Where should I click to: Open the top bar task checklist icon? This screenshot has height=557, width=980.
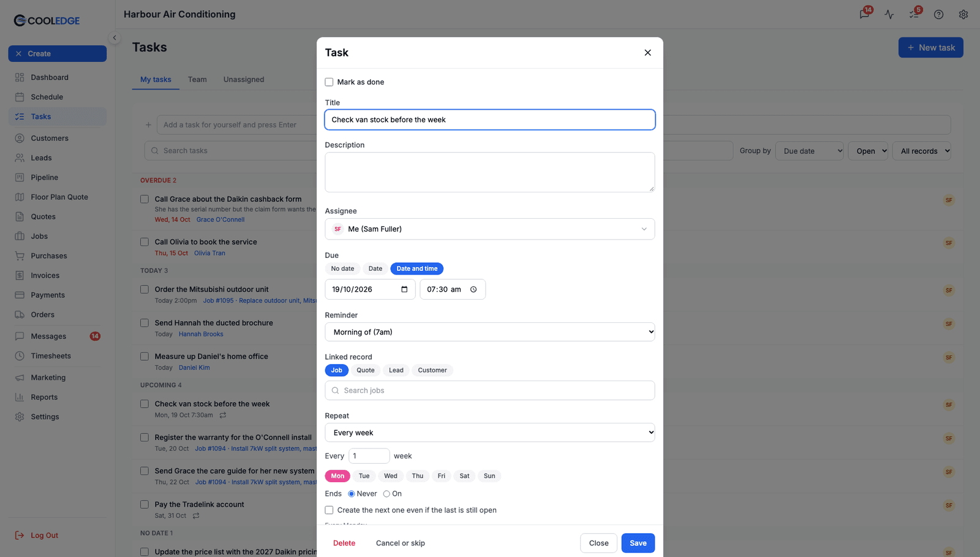pos(914,14)
